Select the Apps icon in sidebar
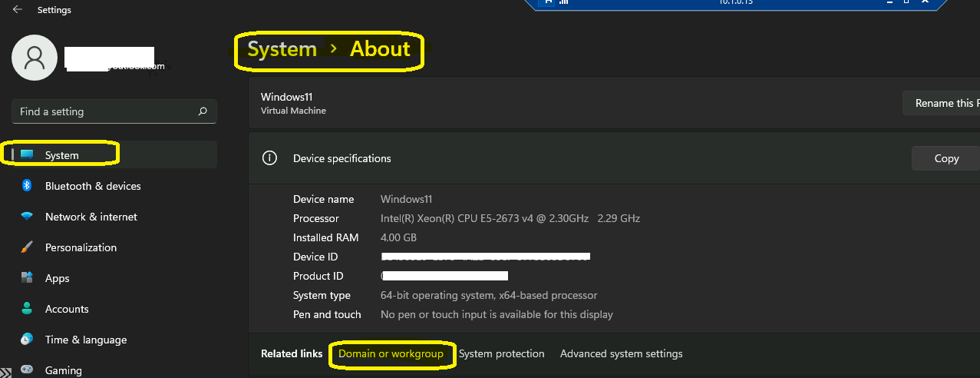980x378 pixels. 27,278
